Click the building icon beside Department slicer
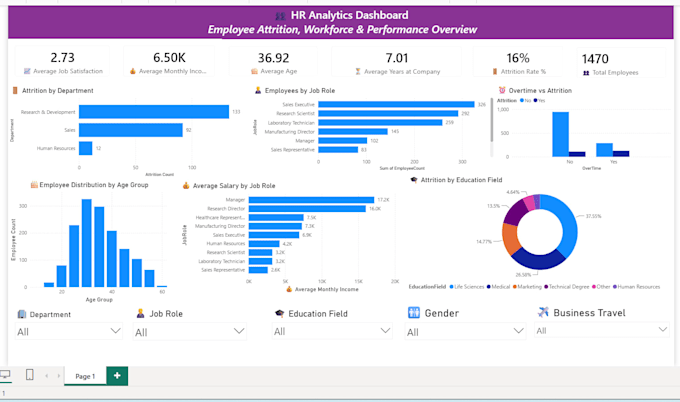The width and height of the screenshot is (680, 402). [22, 314]
